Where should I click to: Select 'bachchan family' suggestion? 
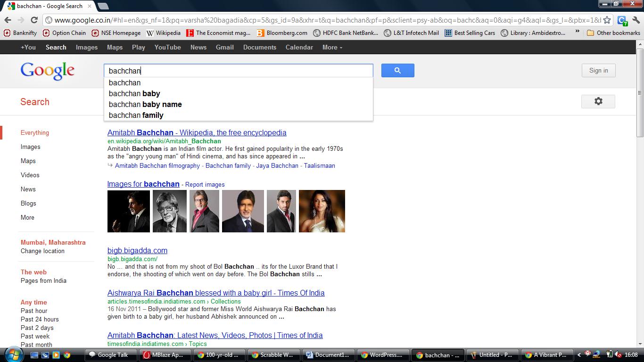click(136, 115)
